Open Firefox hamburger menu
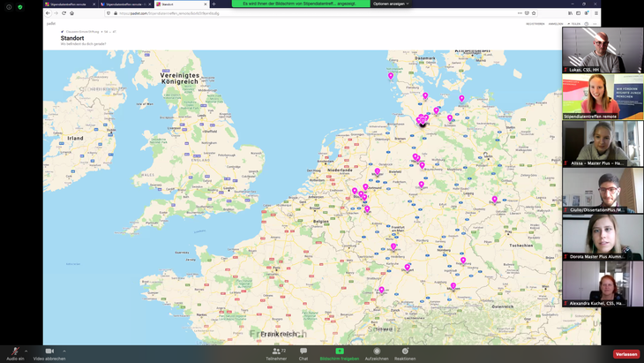The height and width of the screenshot is (363, 644). pyautogui.click(x=596, y=13)
